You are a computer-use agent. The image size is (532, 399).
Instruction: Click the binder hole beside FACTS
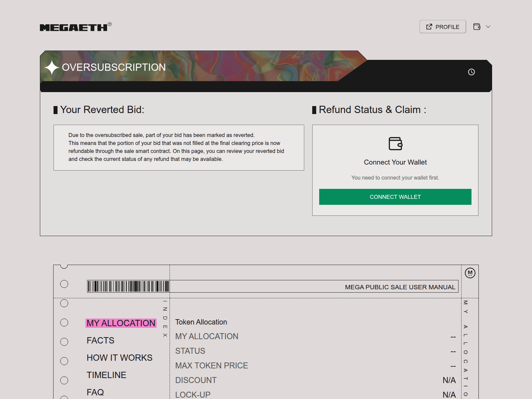(x=64, y=342)
